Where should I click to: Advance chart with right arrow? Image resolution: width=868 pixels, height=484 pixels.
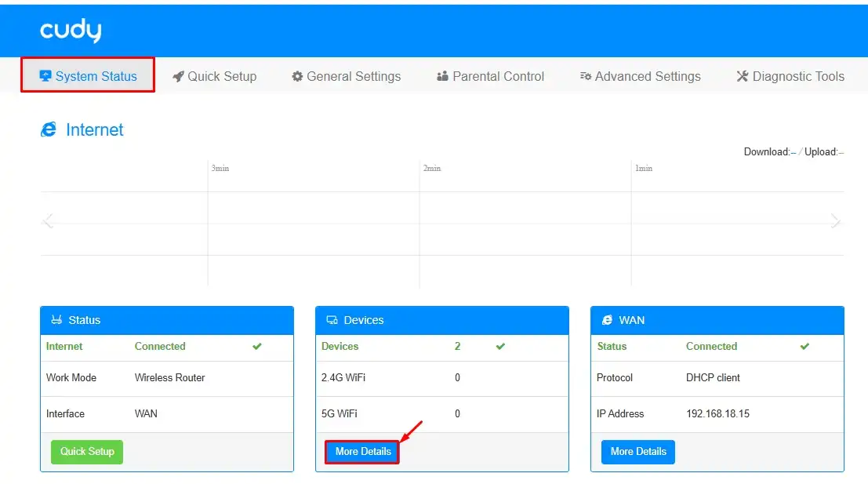[835, 221]
